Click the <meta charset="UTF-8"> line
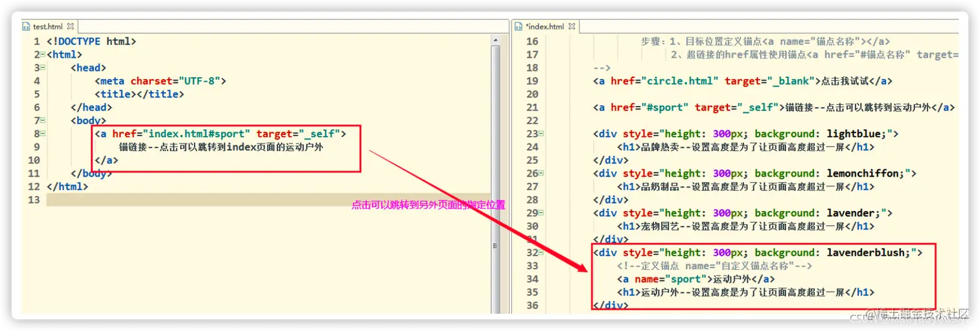 (160, 81)
